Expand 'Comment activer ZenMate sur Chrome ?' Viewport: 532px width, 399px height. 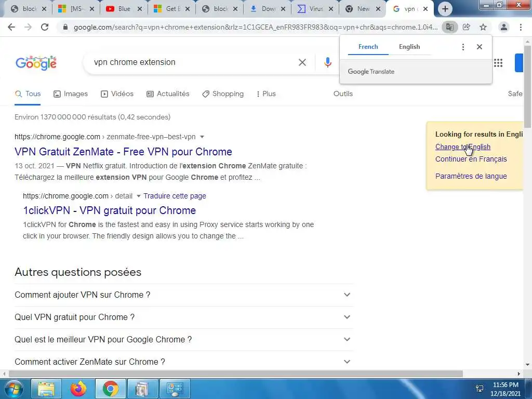pyautogui.click(x=184, y=362)
